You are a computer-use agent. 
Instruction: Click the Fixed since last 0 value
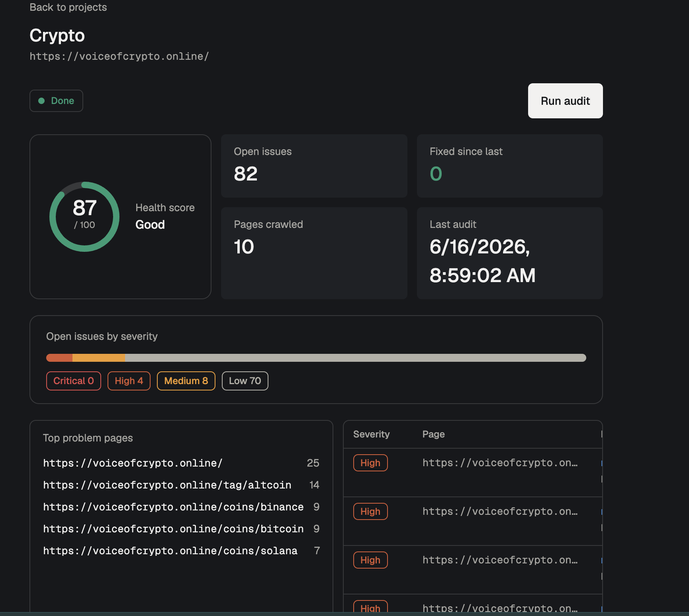coord(436,174)
